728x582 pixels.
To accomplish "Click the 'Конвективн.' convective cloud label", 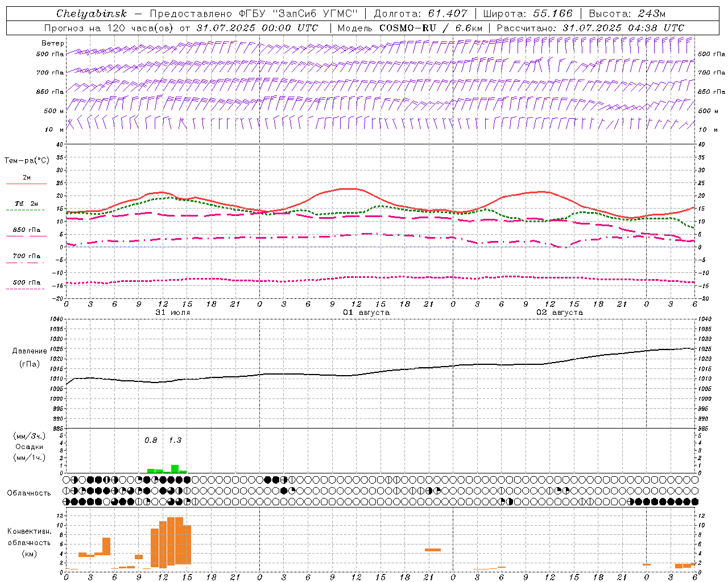I will [29, 531].
